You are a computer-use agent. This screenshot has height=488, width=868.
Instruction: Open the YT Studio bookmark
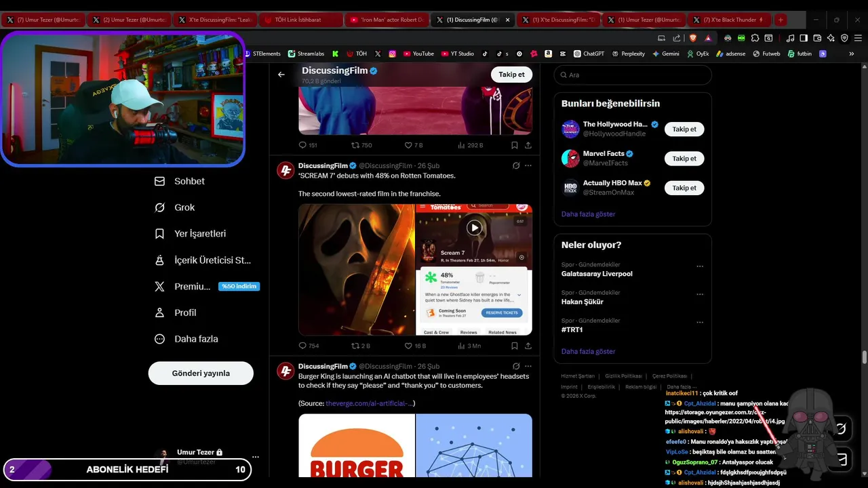pos(458,54)
